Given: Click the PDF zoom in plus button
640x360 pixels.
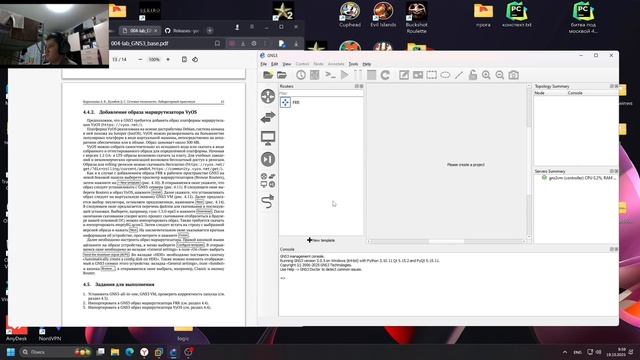Looking at the screenshot, I should pyautogui.click(x=168, y=60).
